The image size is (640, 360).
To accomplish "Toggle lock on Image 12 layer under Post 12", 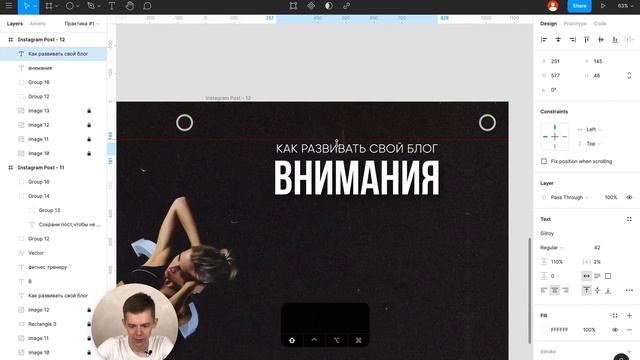I will [89, 125].
